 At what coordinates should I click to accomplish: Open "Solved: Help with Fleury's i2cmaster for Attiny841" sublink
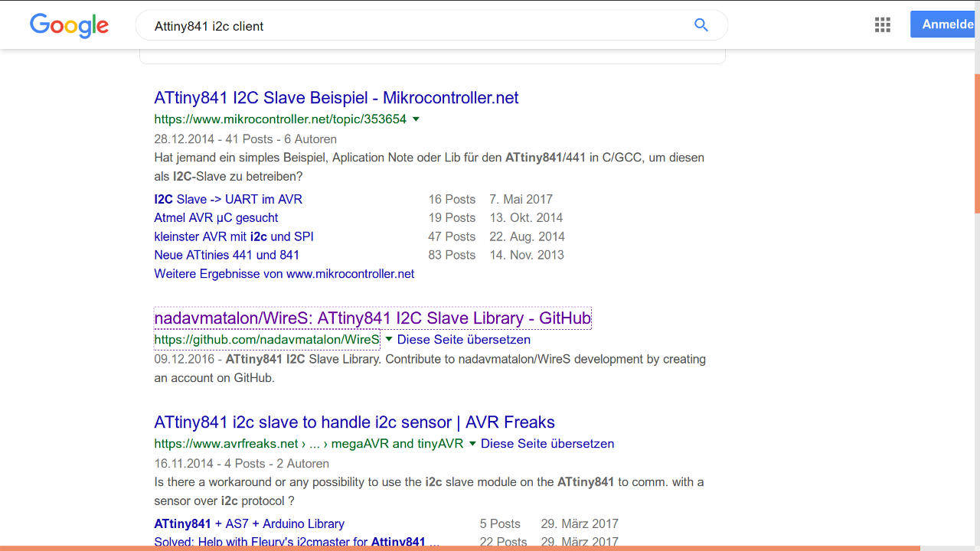point(297,542)
